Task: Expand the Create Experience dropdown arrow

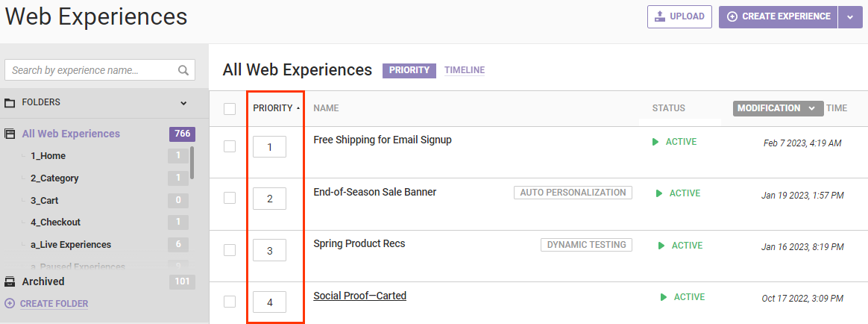Action: coord(850,16)
